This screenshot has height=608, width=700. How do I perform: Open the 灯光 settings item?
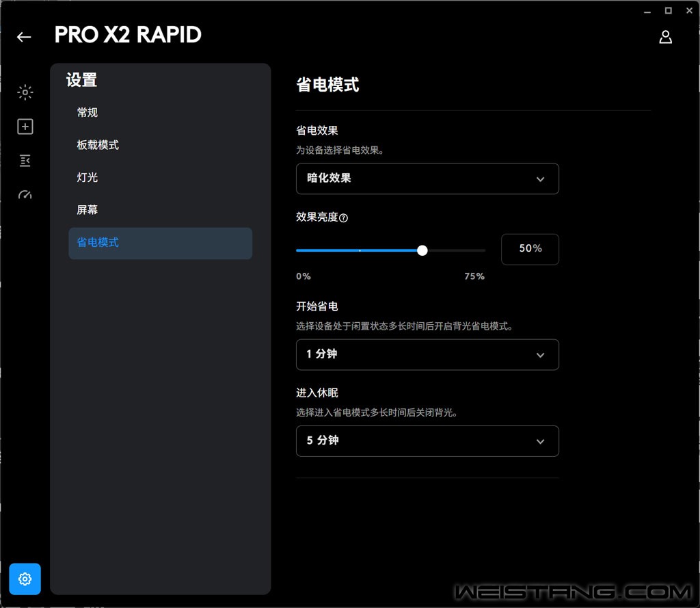point(87,177)
